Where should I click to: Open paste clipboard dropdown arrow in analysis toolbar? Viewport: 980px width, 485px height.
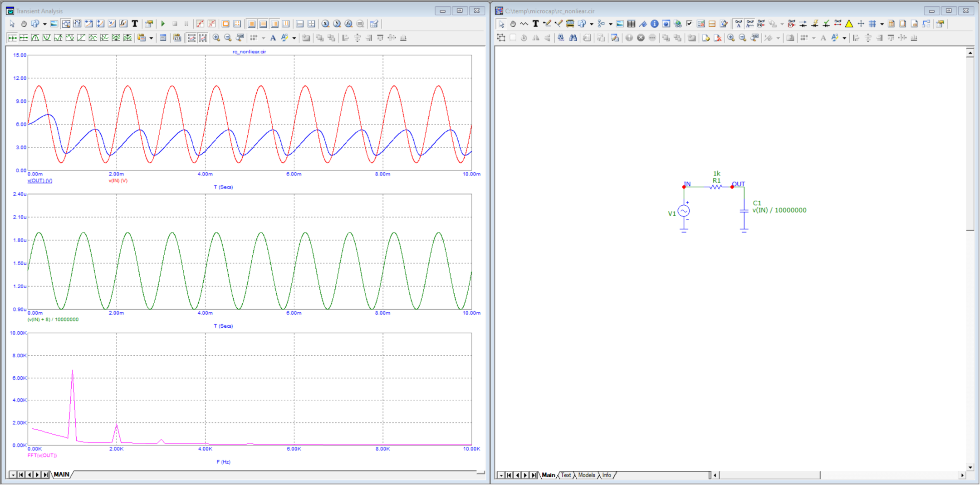click(151, 39)
